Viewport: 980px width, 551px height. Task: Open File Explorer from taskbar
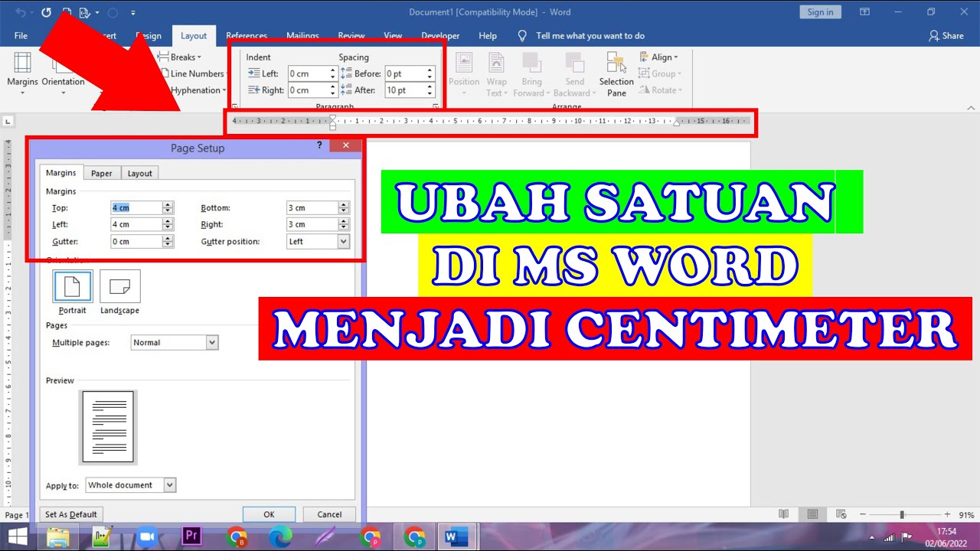pyautogui.click(x=58, y=537)
